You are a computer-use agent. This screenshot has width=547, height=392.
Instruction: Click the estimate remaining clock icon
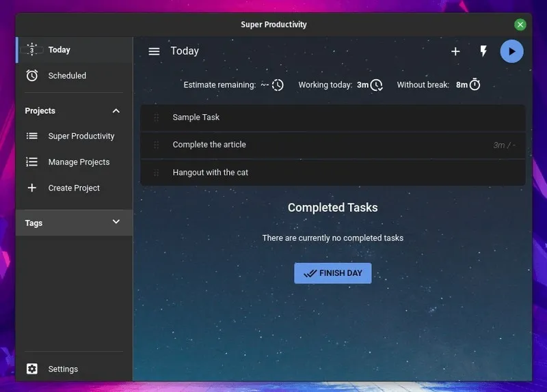pyautogui.click(x=278, y=85)
